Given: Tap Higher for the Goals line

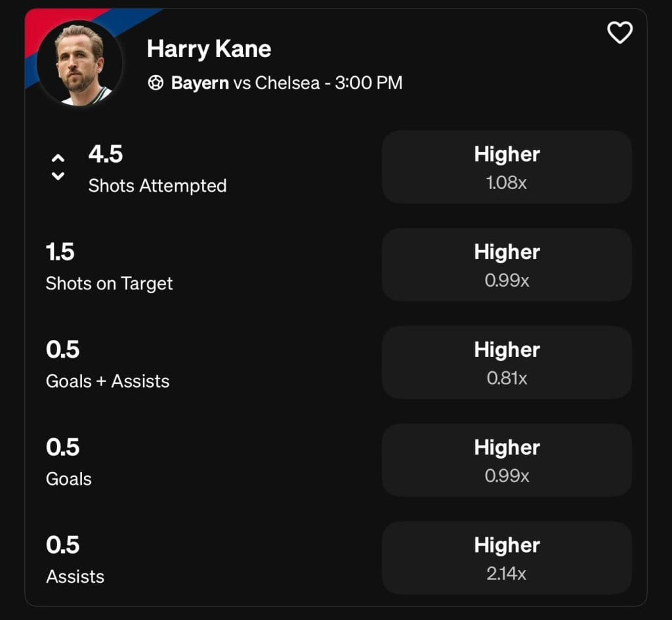Looking at the screenshot, I should point(507,460).
